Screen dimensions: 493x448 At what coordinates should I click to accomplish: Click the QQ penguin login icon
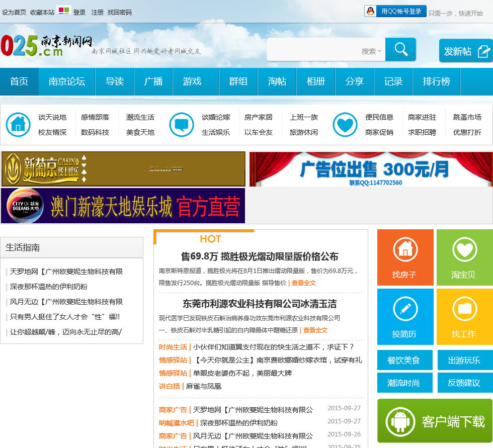[371, 11]
